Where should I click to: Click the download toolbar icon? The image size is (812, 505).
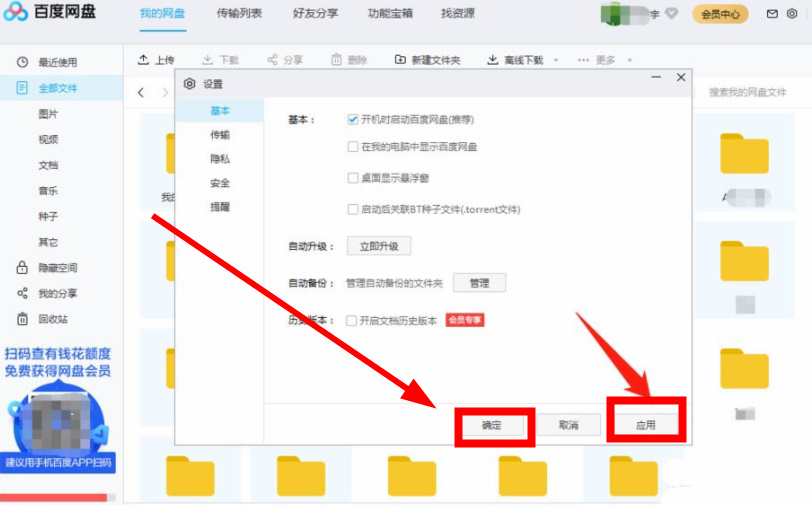(208, 60)
